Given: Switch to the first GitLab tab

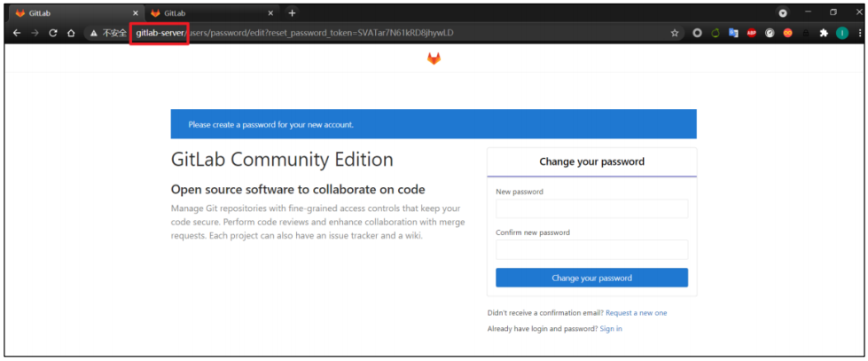Looking at the screenshot, I should pyautogui.click(x=77, y=13).
